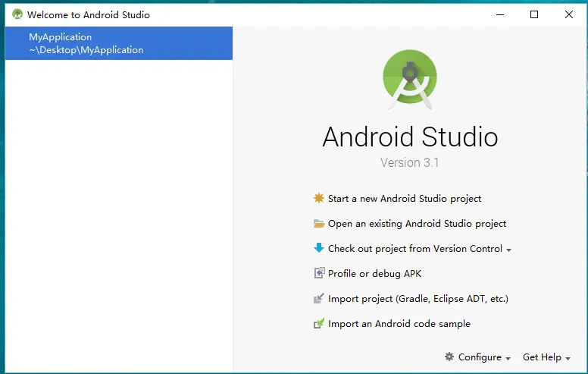Choose Import project (Gradle, Eclipse ADT, etc.)
588x374 pixels.
tap(418, 299)
